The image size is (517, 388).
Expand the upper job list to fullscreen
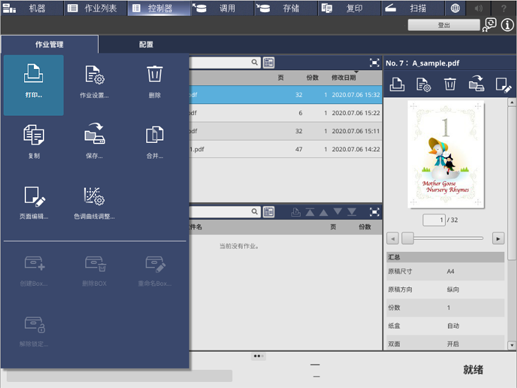click(x=374, y=63)
